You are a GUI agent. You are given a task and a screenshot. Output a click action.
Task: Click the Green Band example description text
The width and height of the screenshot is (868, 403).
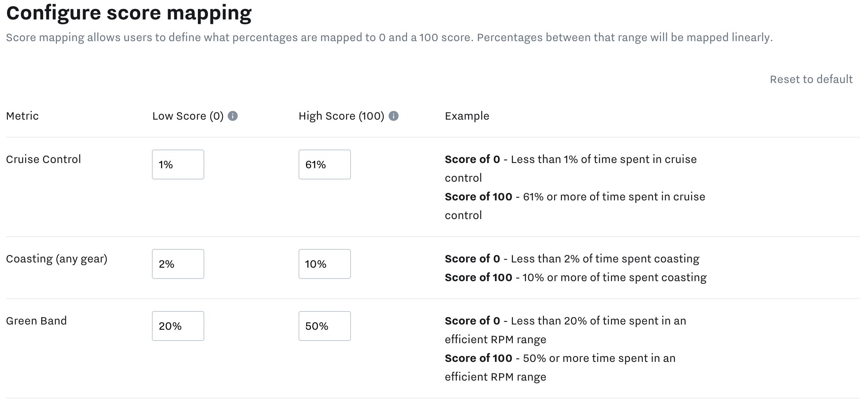(x=565, y=349)
